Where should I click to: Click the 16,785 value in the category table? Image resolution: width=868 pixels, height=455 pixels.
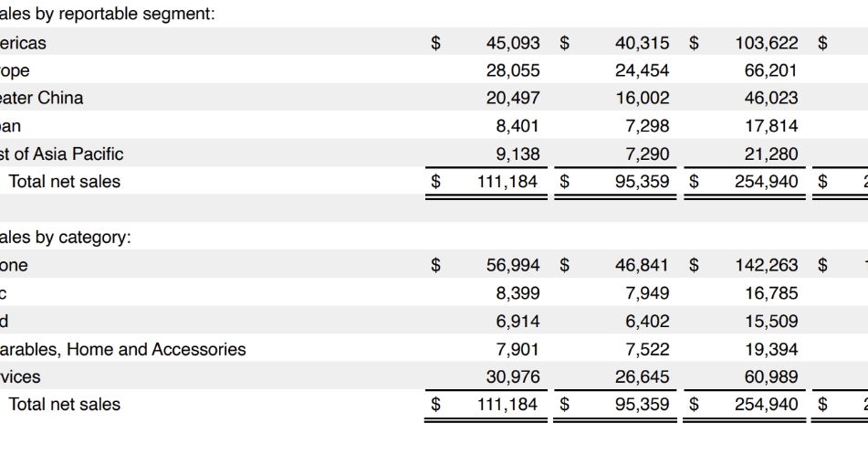[771, 293]
